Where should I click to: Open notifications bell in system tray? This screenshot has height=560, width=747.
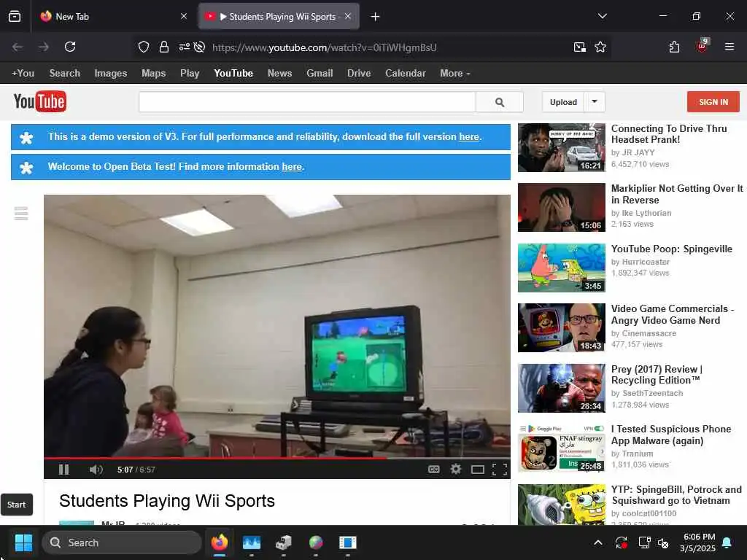(727, 542)
